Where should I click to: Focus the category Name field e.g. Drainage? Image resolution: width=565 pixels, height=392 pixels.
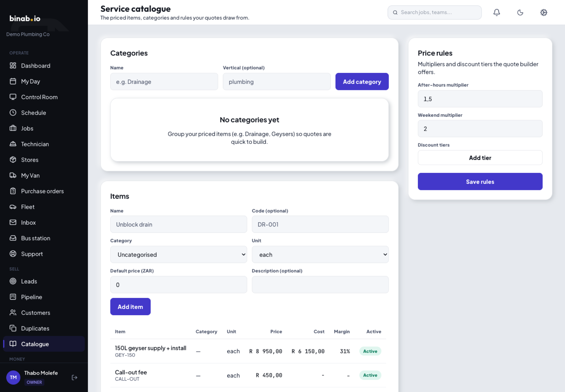(x=164, y=81)
